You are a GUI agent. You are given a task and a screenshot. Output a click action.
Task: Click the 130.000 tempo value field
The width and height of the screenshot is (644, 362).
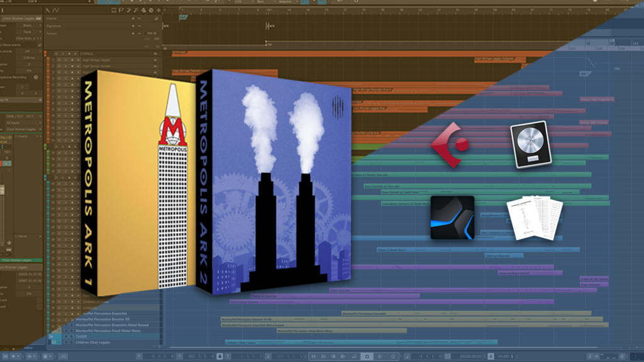coord(503,356)
